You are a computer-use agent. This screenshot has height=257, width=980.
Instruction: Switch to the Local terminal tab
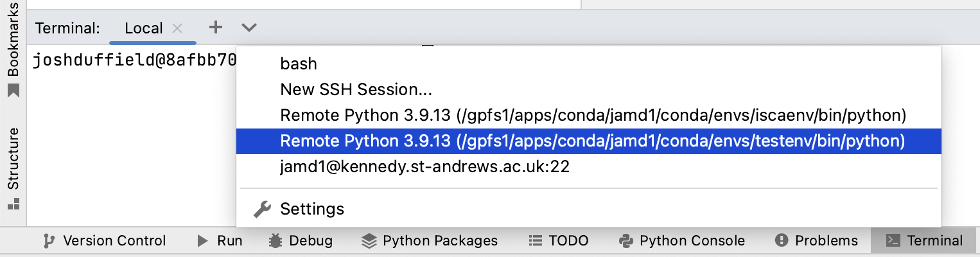[x=144, y=28]
